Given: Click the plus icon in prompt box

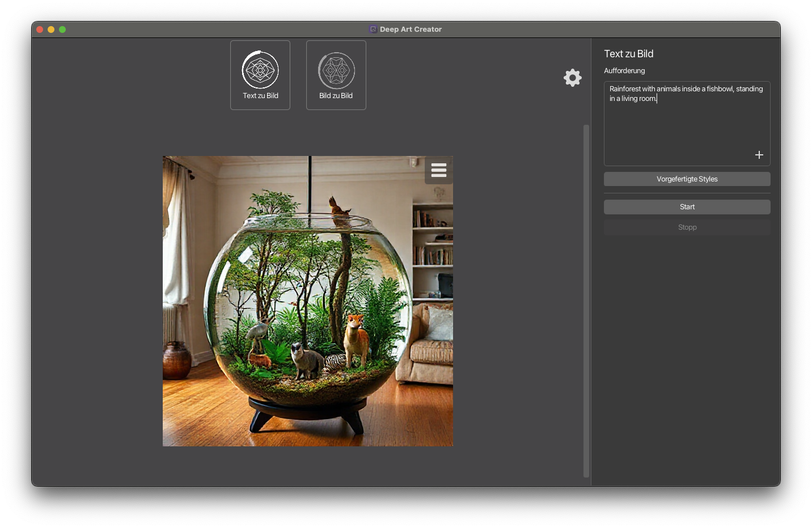Looking at the screenshot, I should pyautogui.click(x=759, y=155).
